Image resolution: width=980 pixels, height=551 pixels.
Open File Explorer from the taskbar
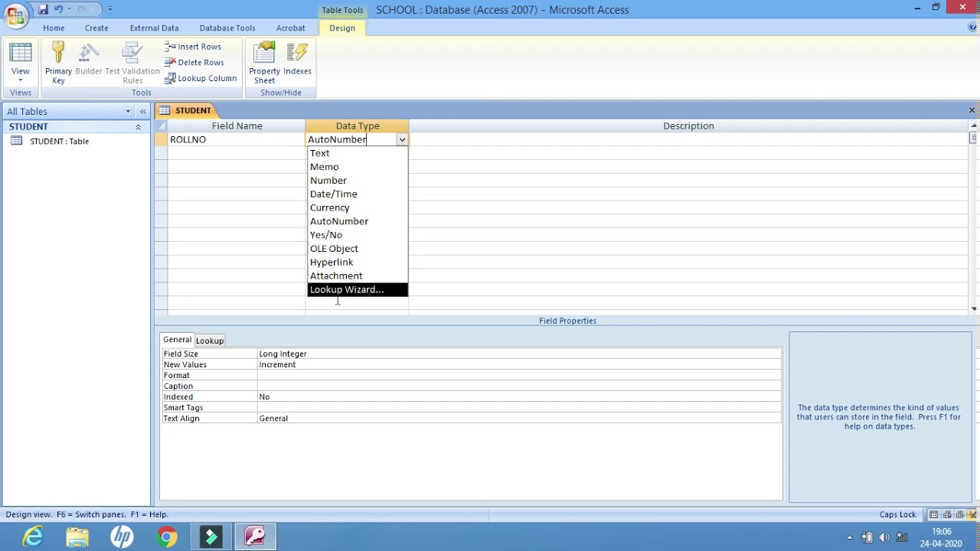(77, 537)
